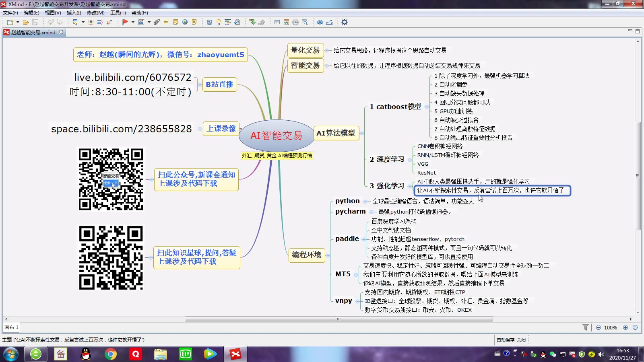Start Presentation mode icon
Screen dimensions: 644x362
[209, 22]
